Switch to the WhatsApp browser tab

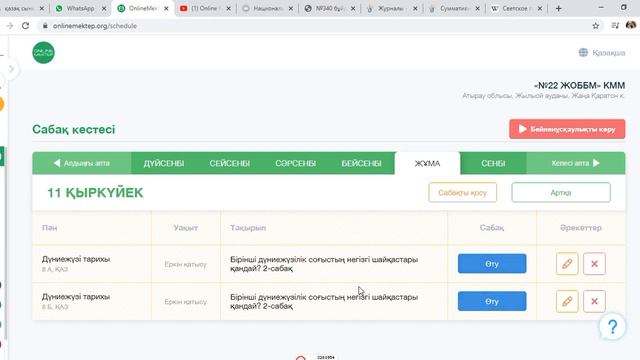coord(80,8)
